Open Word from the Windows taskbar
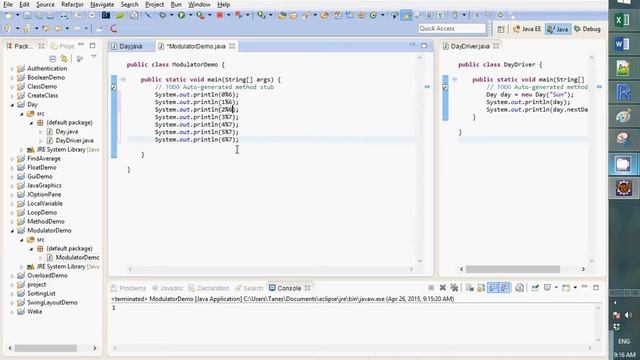Viewport: 640px width, 360px height. coord(622,44)
